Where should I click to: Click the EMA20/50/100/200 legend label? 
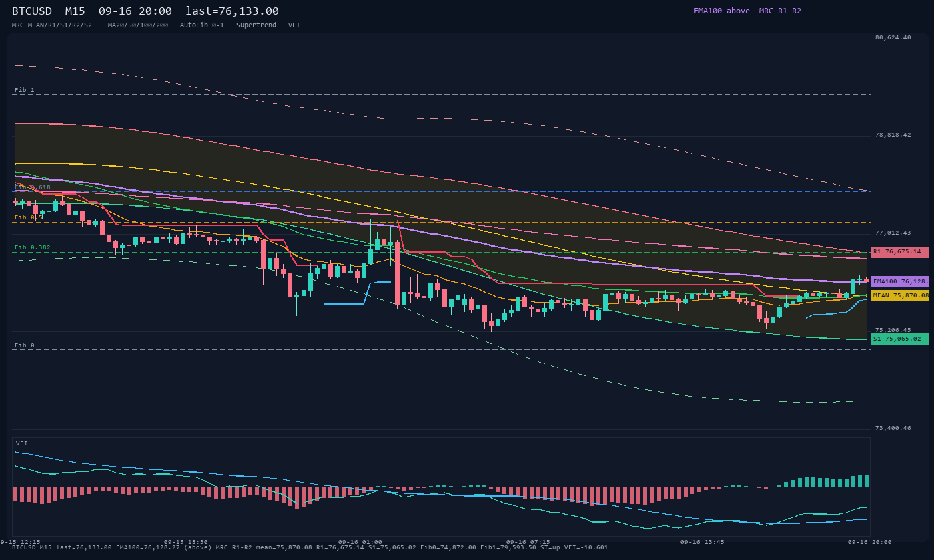(x=136, y=25)
